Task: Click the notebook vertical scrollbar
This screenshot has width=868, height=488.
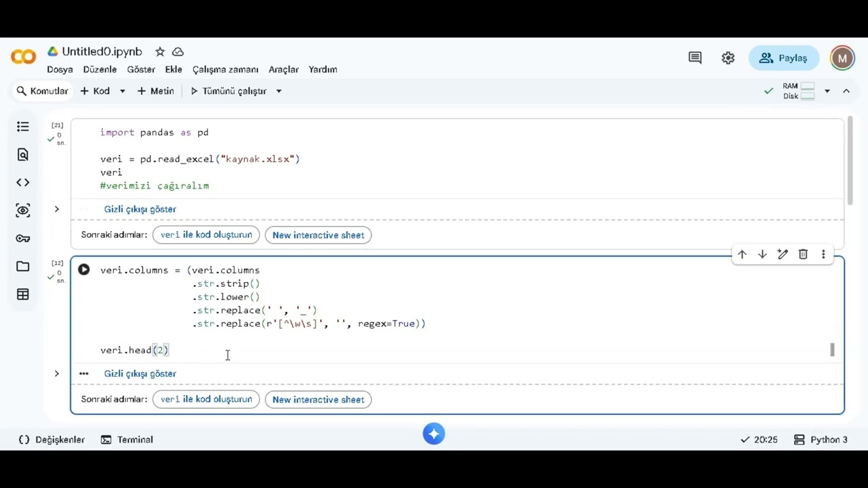Action: tap(850, 161)
